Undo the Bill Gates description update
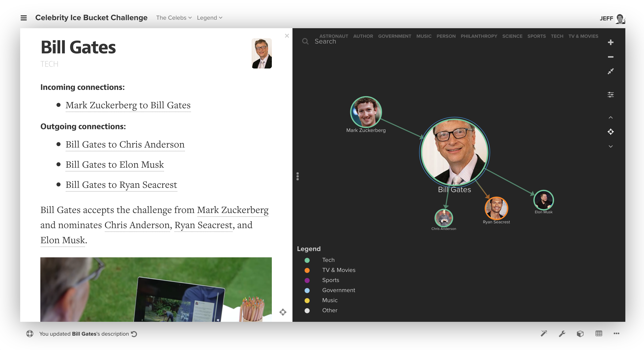644x350 pixels. click(x=134, y=334)
